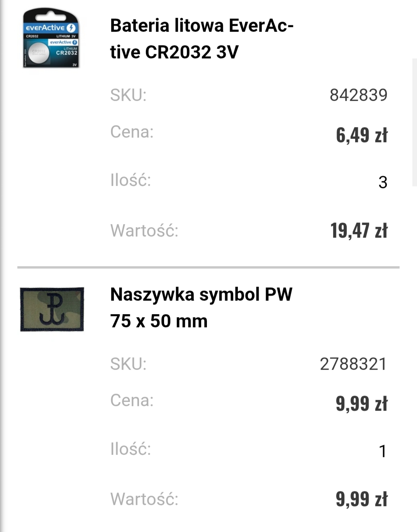Click the battery price 6,49 zł
The width and height of the screenshot is (417, 532).
point(361,135)
